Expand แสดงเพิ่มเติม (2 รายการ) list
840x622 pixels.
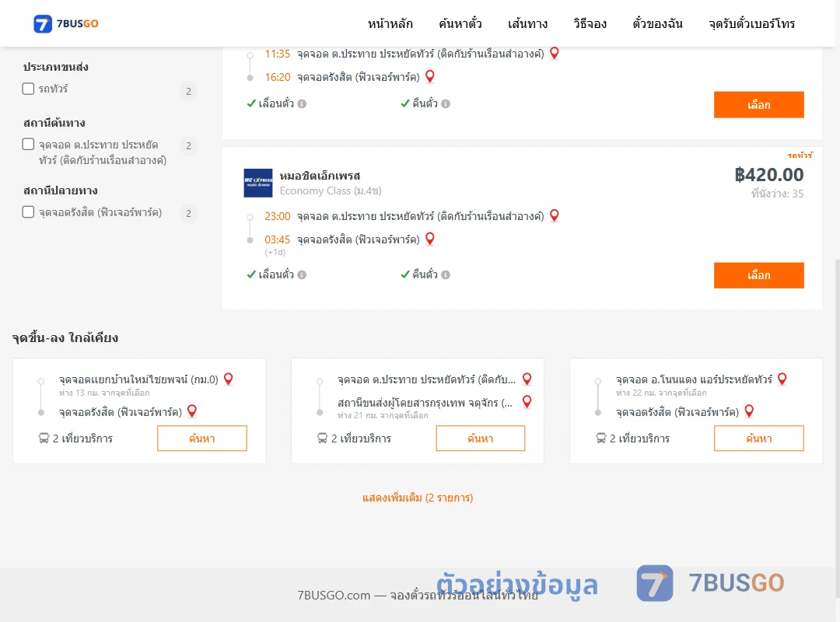[418, 498]
